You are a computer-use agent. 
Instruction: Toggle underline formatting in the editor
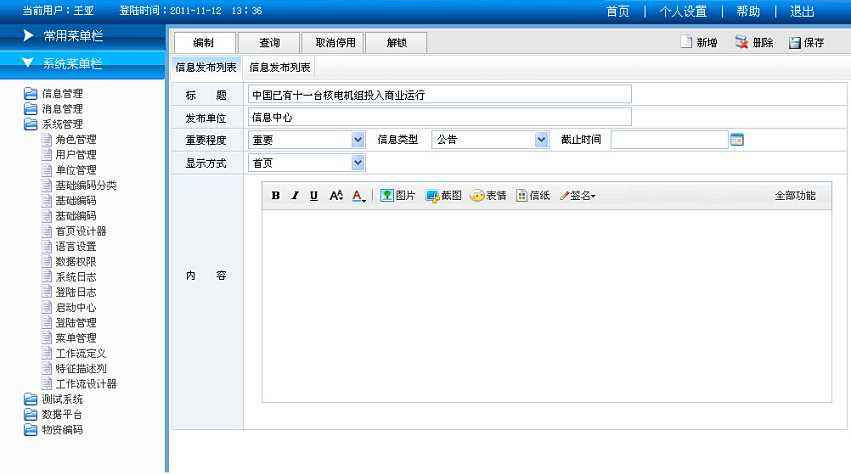pos(314,195)
